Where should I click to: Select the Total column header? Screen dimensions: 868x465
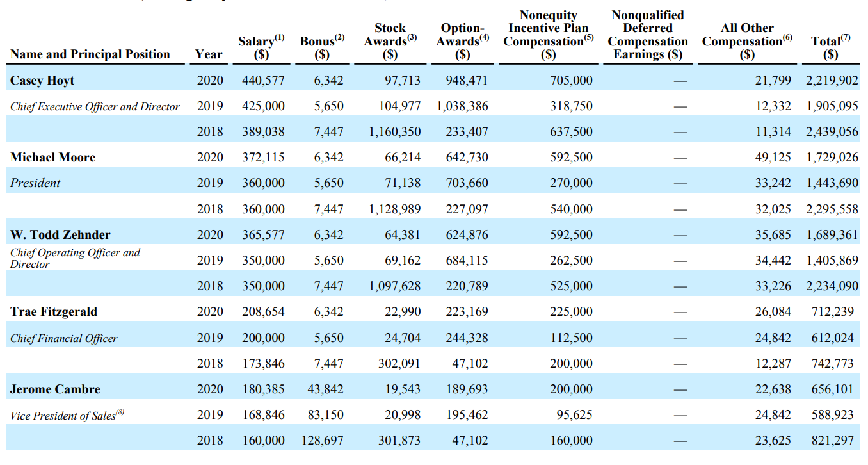pyautogui.click(x=830, y=47)
